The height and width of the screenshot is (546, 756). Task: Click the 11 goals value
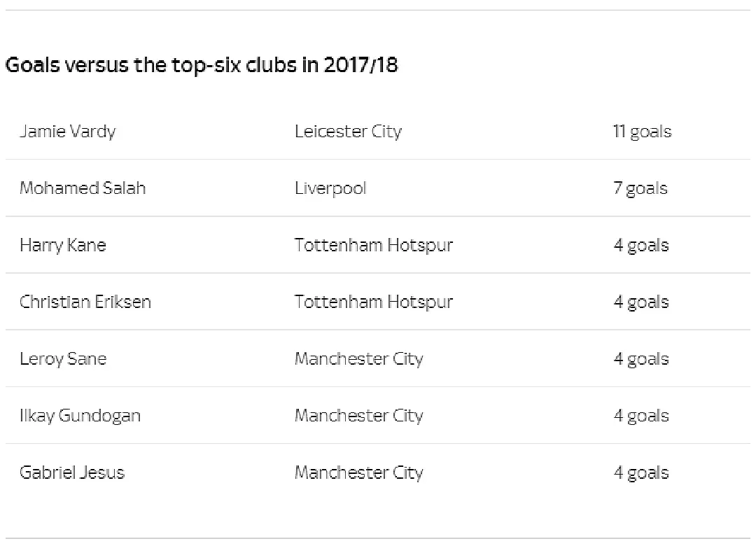click(x=642, y=132)
